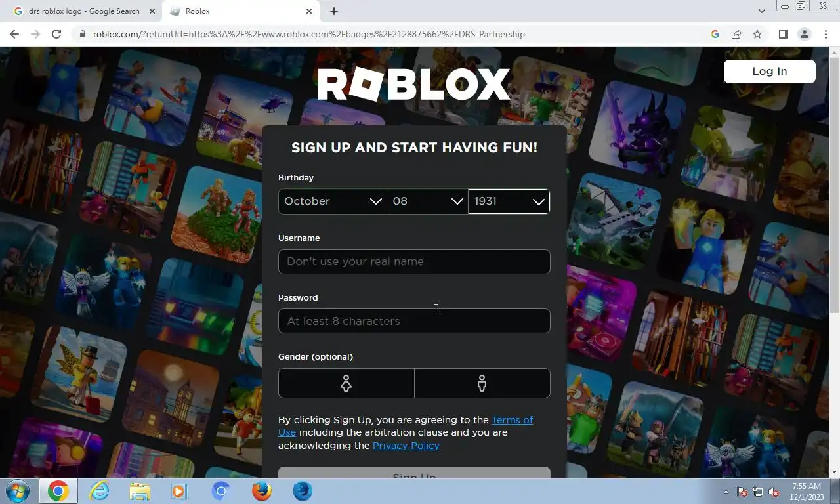
Task: Select the female gender icon
Action: tap(346, 383)
